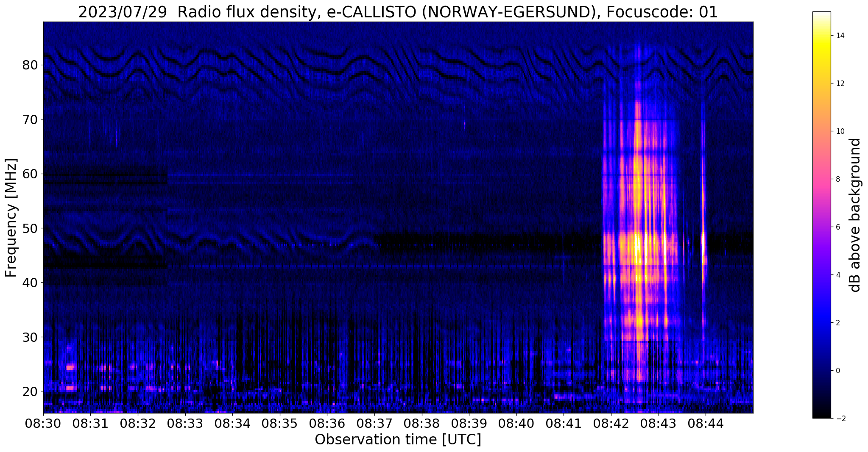Viewport: 868px width, 452px height.
Task: Click the colorbar tick value 0
Action: [x=837, y=371]
